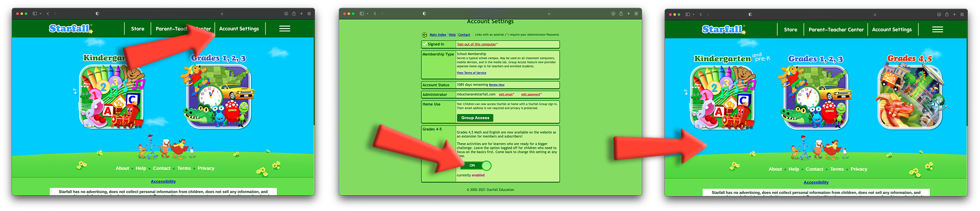
Task: Click About in the right window footer
Action: (775, 169)
